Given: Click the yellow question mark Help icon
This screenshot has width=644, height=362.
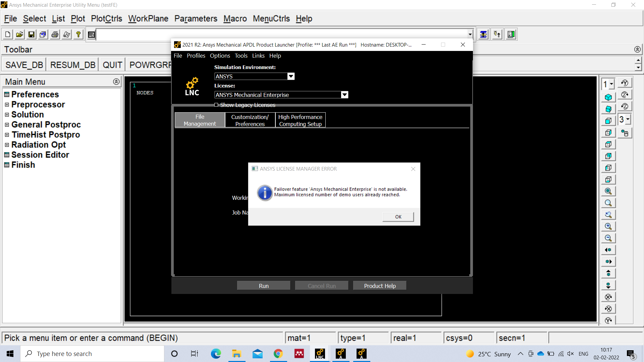Looking at the screenshot, I should tap(78, 34).
